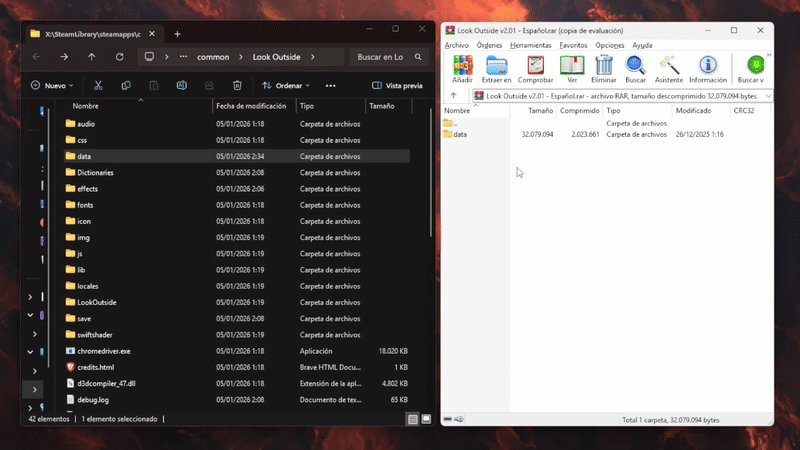Open the Nuevo dropdown
This screenshot has width=800, height=450.
point(52,86)
